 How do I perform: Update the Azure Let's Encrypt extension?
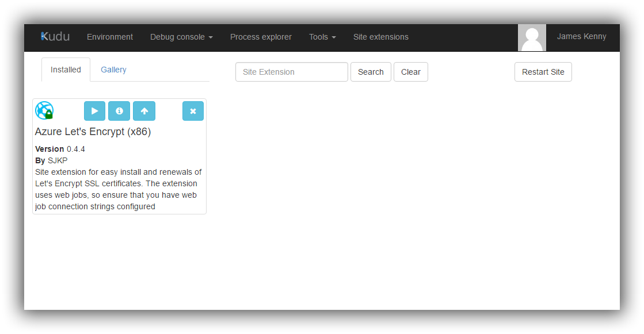(x=144, y=111)
